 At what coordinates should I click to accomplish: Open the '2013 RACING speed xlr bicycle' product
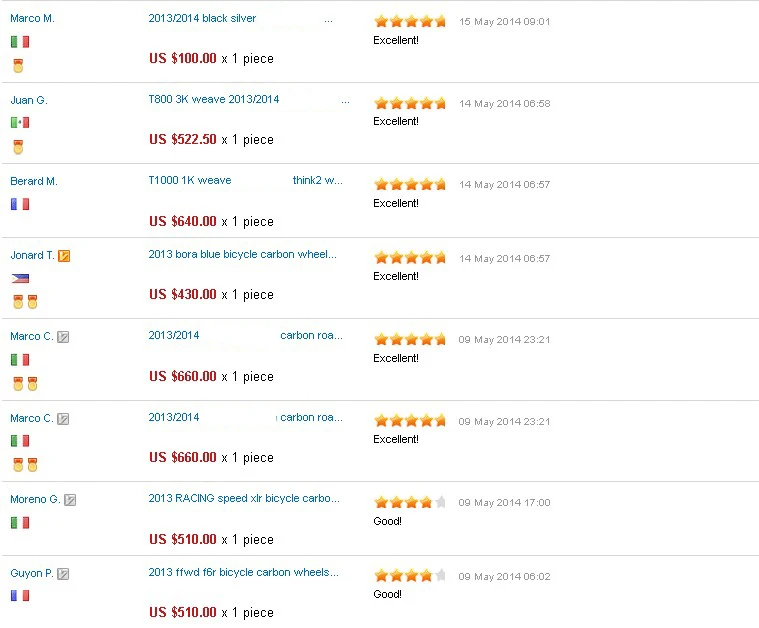244,499
